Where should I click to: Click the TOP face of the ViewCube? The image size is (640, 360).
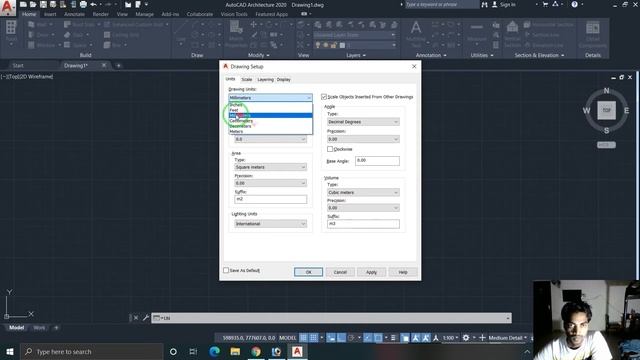607,110
